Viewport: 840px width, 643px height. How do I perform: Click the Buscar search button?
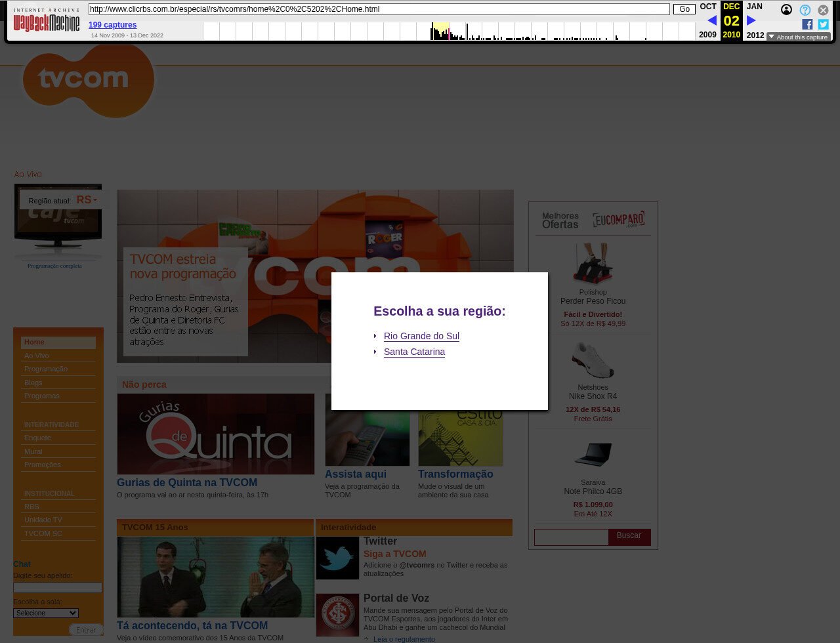pos(629,536)
